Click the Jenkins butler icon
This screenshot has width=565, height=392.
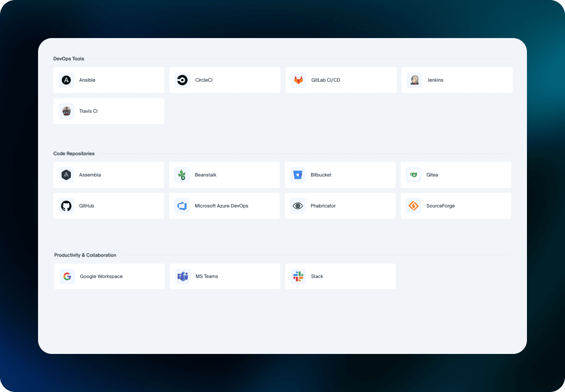coord(414,80)
